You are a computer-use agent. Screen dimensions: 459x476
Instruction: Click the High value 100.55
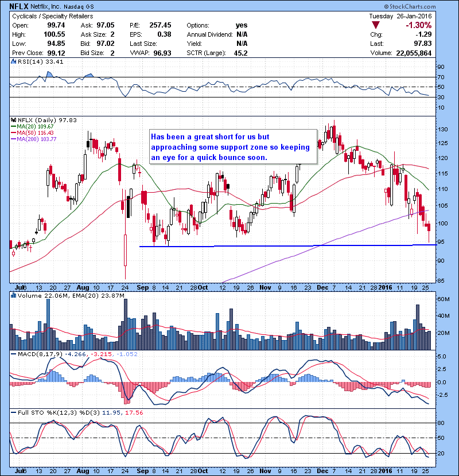[x=55, y=34]
